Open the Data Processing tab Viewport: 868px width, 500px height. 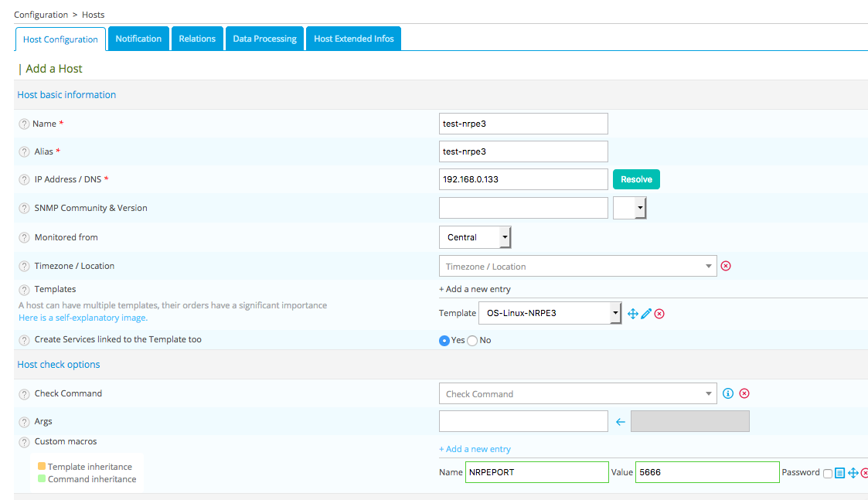point(264,39)
